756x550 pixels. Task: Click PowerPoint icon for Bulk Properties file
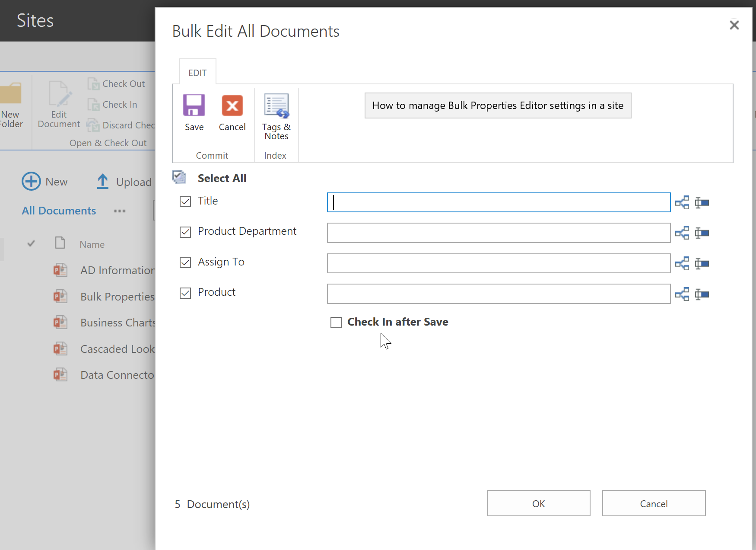[60, 296]
